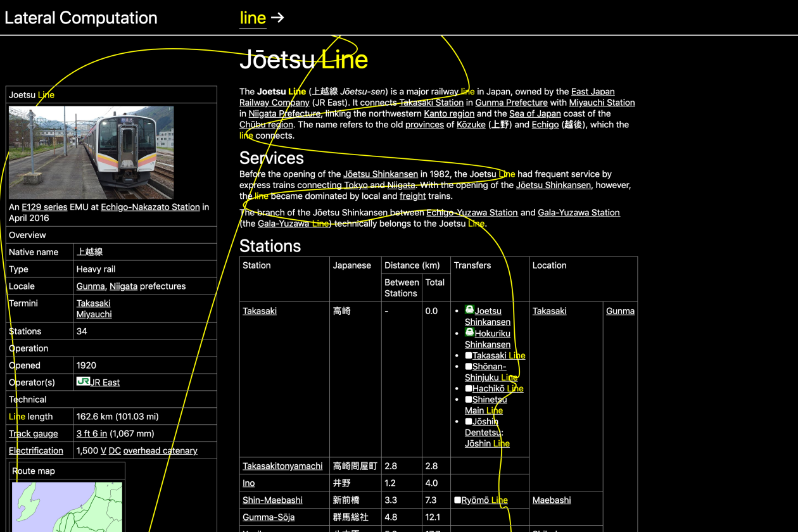
Task: Open the E129 train photo at Echigo-Nakazato
Action: click(x=91, y=152)
